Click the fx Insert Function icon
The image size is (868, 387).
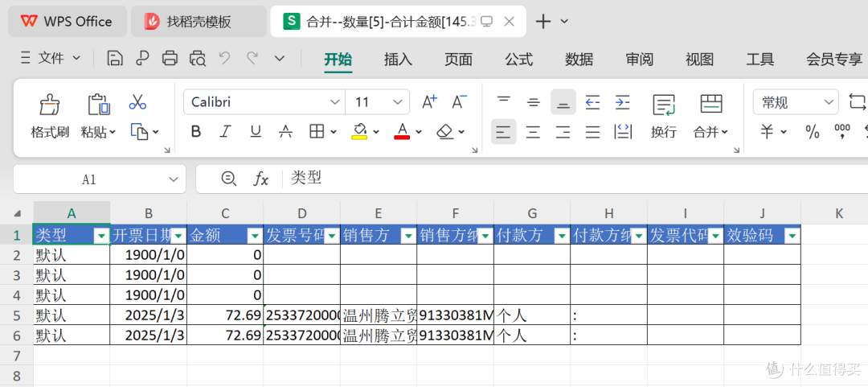260,179
